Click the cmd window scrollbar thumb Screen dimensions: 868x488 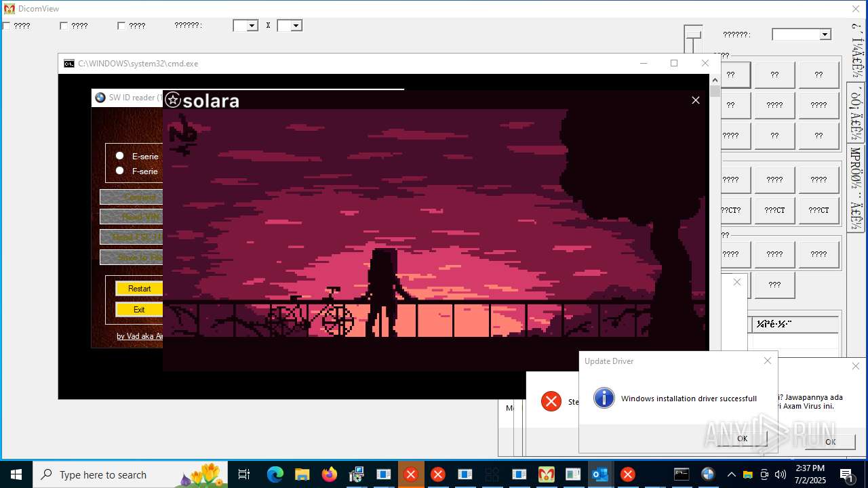[715, 91]
